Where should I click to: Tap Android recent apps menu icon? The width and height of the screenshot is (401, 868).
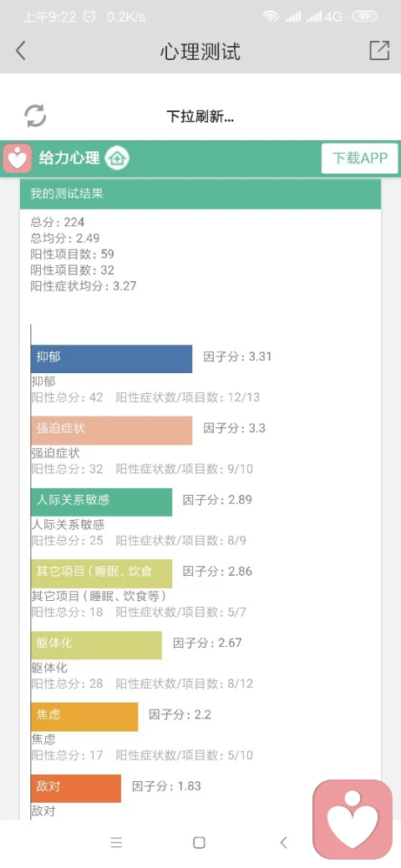116,842
